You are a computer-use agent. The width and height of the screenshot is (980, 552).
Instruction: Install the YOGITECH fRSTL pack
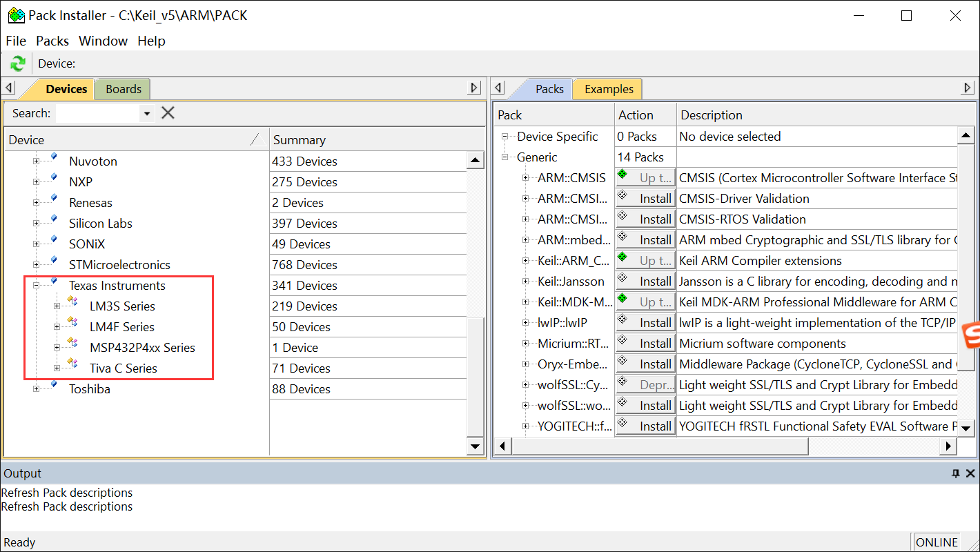tap(645, 426)
